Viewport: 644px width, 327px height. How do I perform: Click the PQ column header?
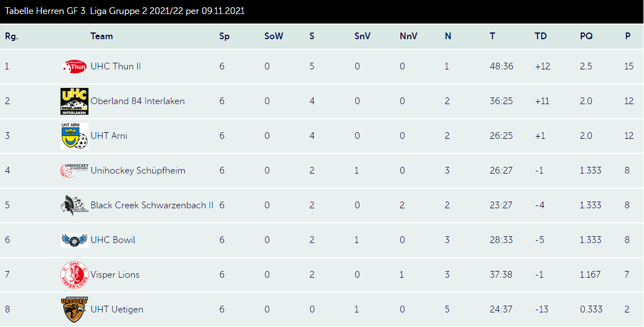click(x=586, y=36)
